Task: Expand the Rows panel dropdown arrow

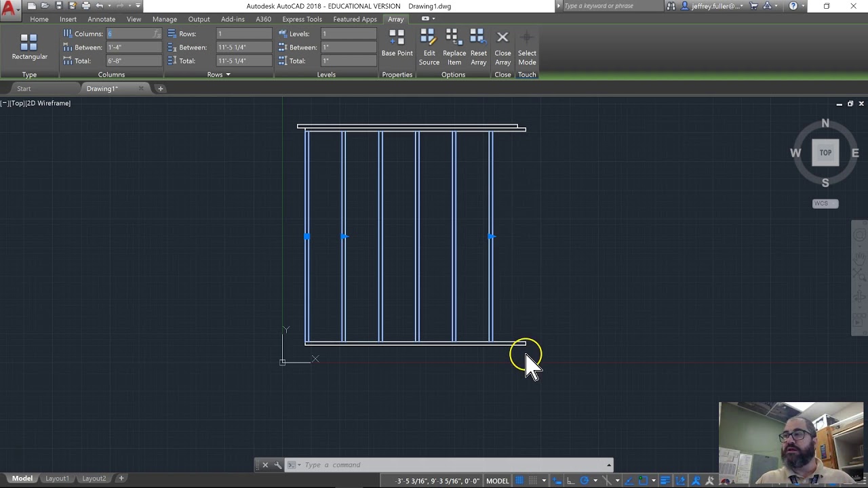Action: point(228,75)
